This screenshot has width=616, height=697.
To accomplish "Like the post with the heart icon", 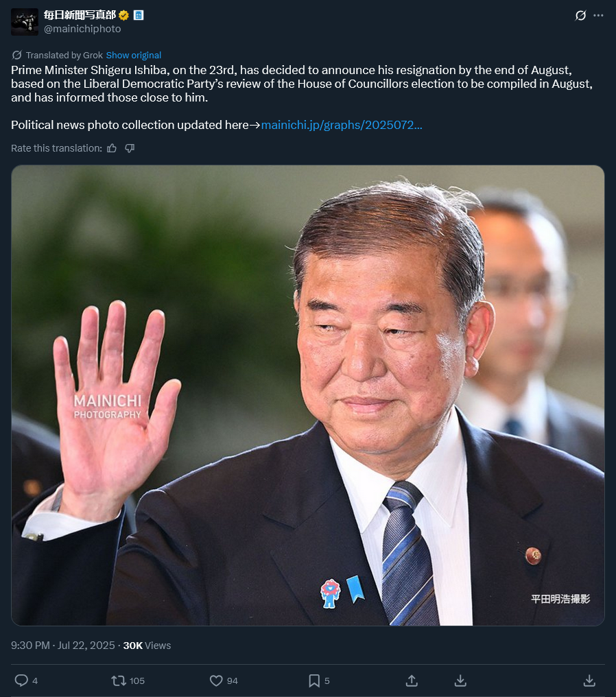I will click(x=216, y=681).
